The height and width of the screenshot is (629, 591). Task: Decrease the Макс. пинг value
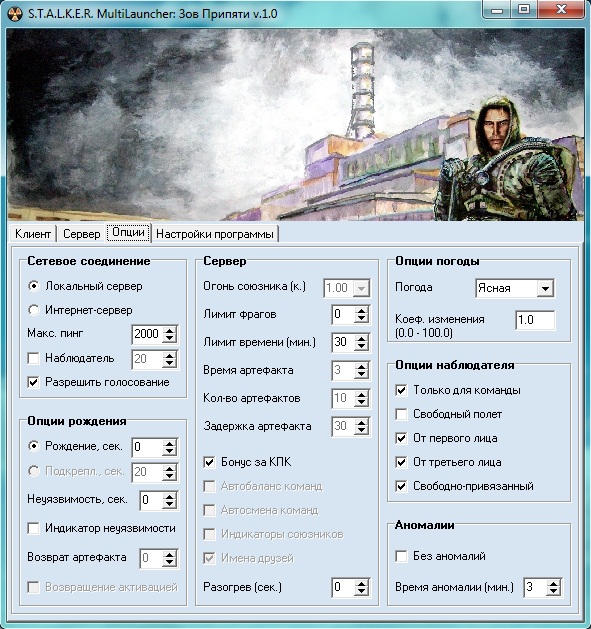pyautogui.click(x=169, y=339)
